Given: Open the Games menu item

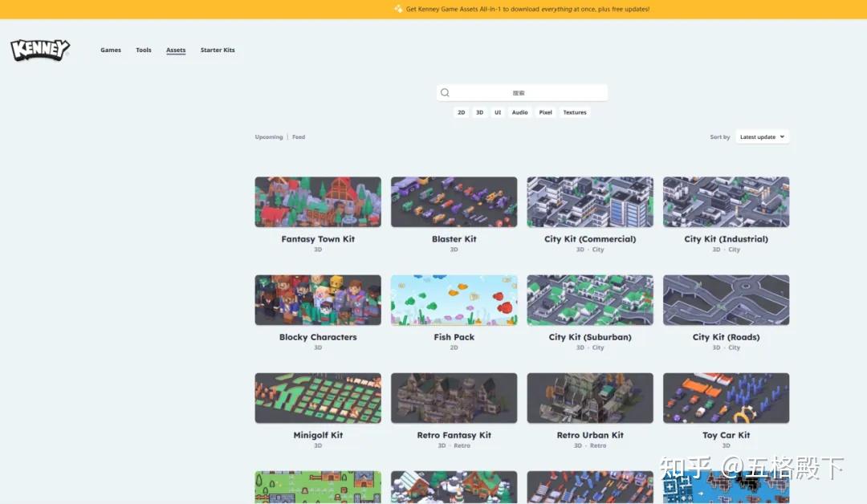Looking at the screenshot, I should point(111,50).
